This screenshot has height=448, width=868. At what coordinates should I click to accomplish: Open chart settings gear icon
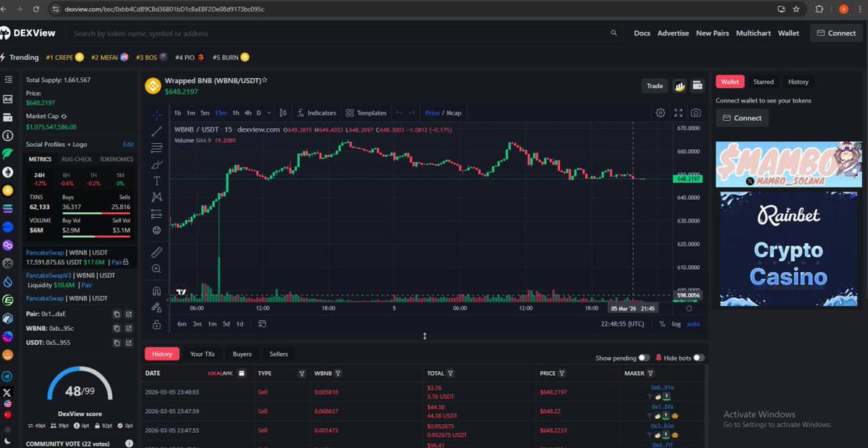[660, 113]
